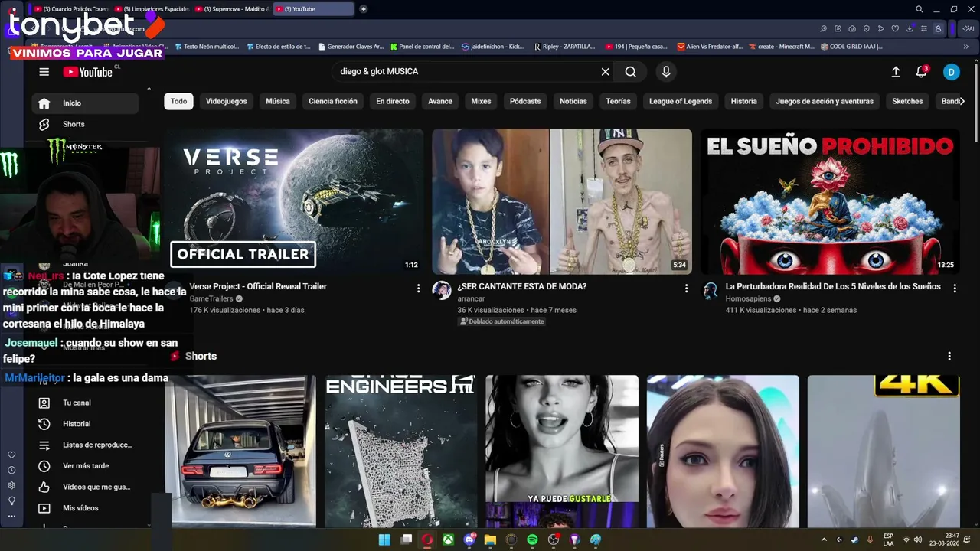Open the browser sidebar history clock

[x=11, y=471]
